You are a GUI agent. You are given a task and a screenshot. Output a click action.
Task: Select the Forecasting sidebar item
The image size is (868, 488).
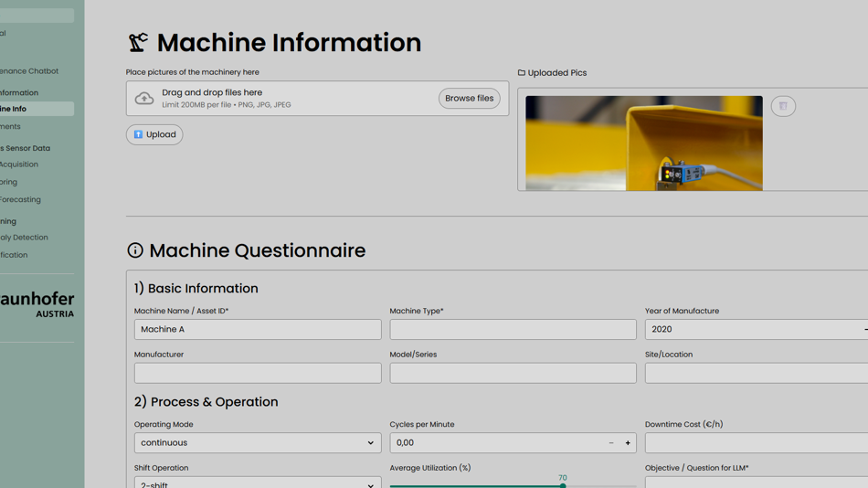21,200
